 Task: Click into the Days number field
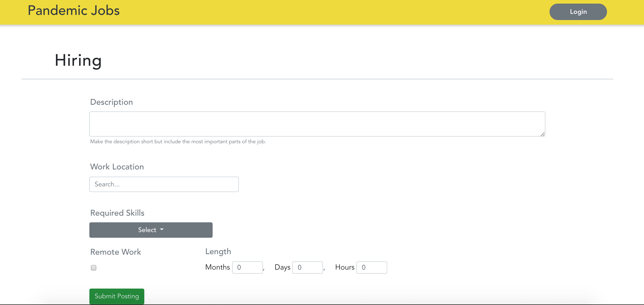click(307, 267)
